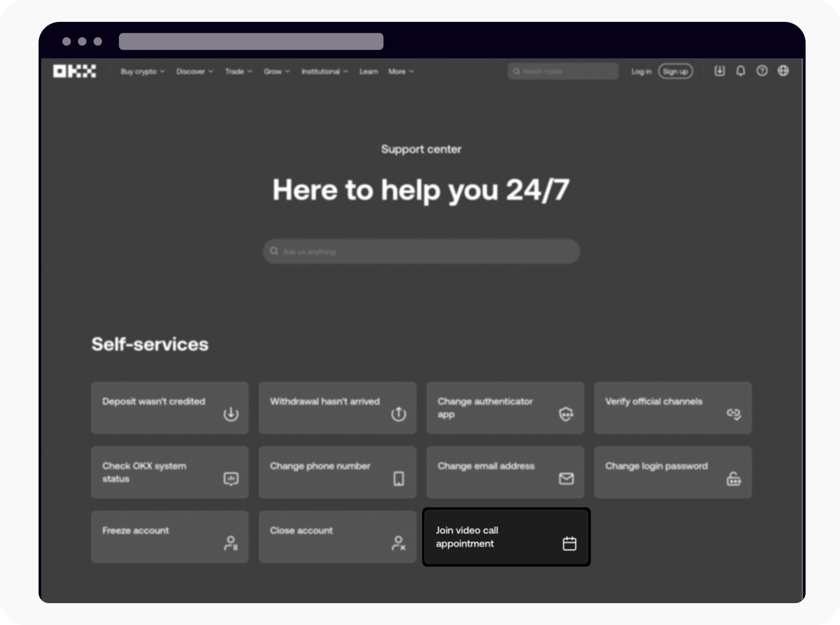Click the shield icon on Change authenticator app
The width and height of the screenshot is (840, 625).
pos(566,414)
